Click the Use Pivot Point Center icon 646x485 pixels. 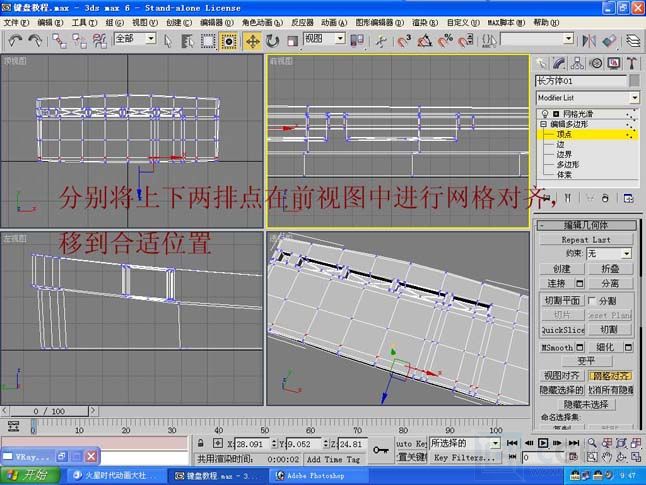[x=357, y=40]
